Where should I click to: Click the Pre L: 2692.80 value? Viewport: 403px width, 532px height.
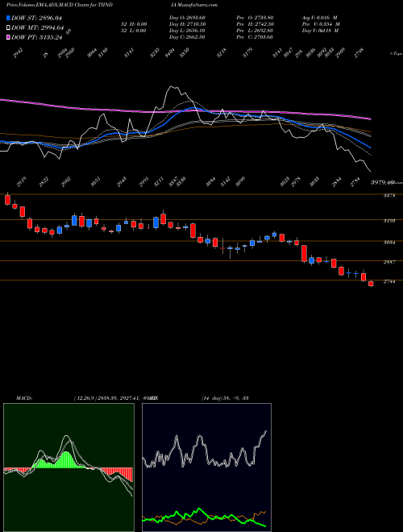point(255,31)
